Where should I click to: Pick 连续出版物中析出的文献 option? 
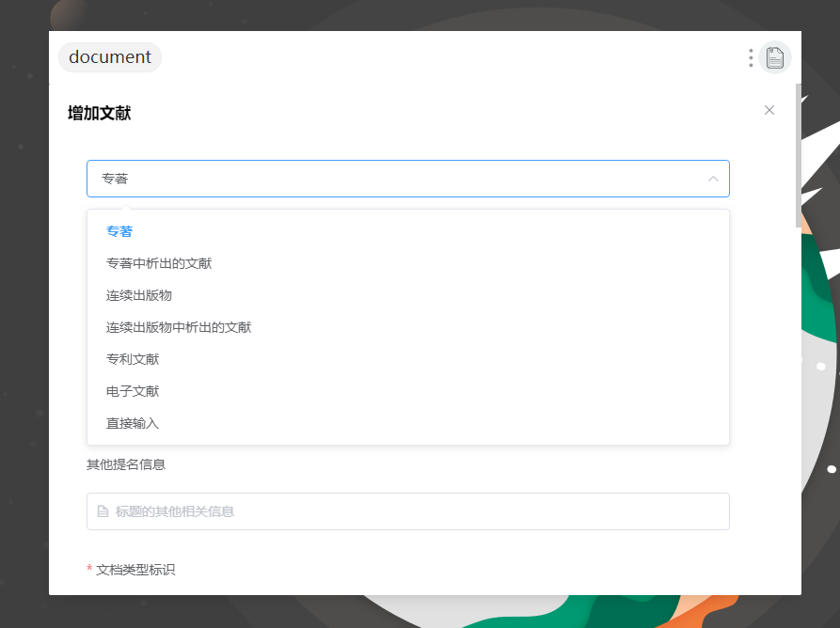(x=407, y=328)
